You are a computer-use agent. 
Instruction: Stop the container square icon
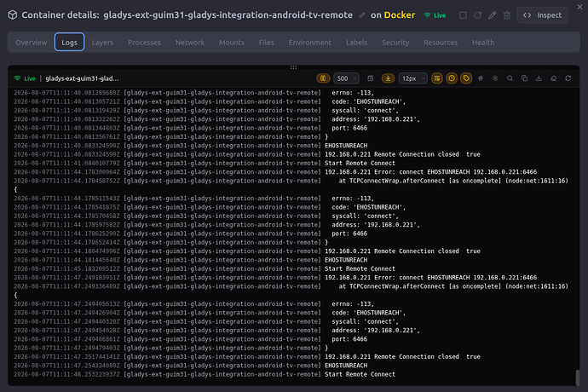(x=463, y=15)
